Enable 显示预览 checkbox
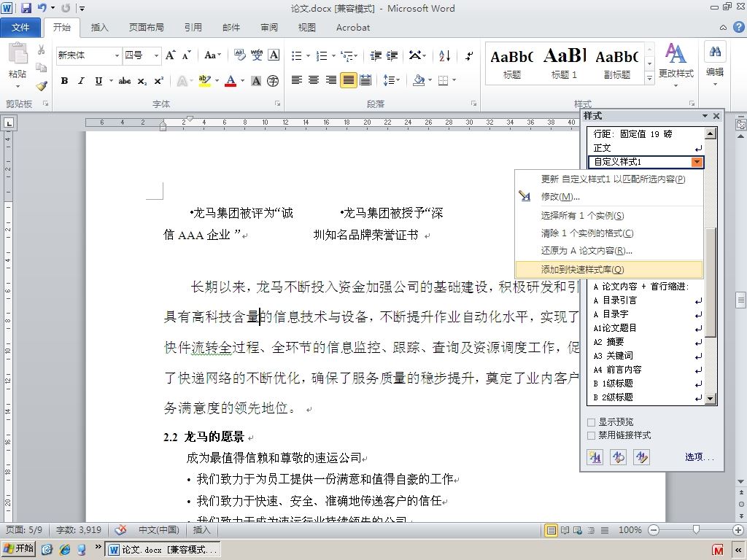 click(591, 422)
